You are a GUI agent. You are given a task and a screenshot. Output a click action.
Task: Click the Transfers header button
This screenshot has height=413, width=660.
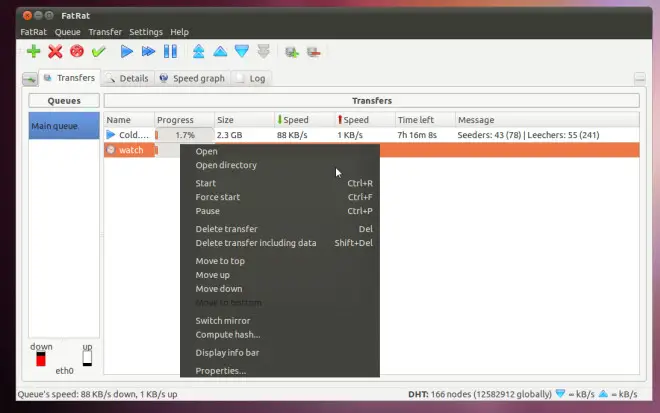tap(372, 101)
